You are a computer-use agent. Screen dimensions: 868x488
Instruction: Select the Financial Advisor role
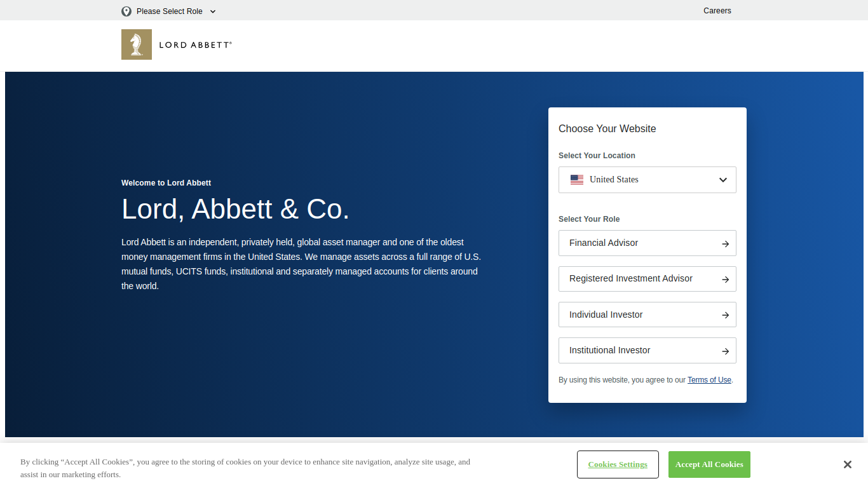pyautogui.click(x=648, y=243)
